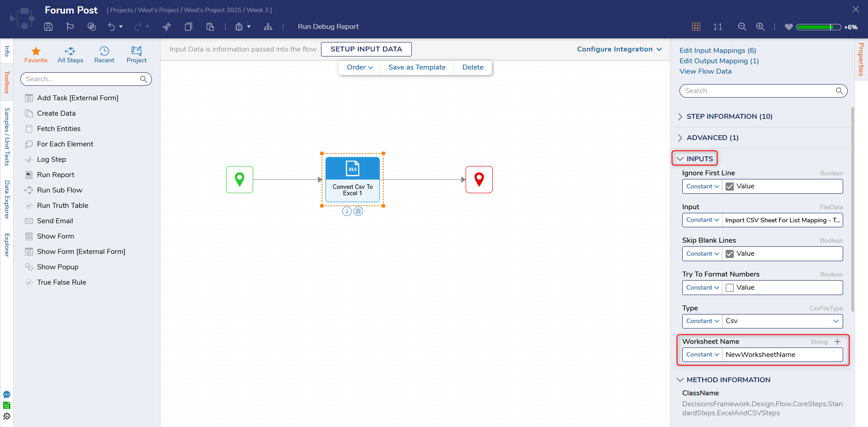Open the Edit Input Mappings link
868x427 pixels.
(x=717, y=51)
